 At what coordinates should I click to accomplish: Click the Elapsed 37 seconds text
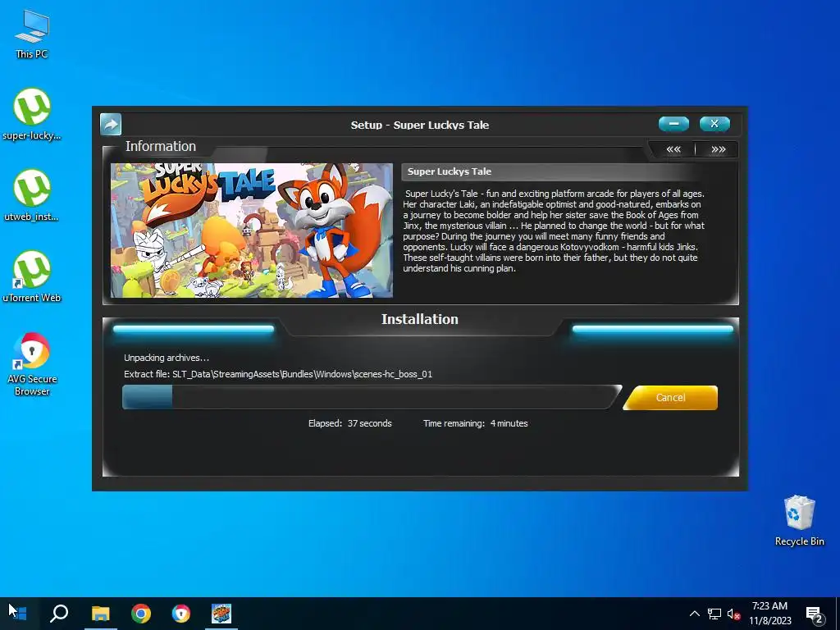pyautogui.click(x=349, y=423)
